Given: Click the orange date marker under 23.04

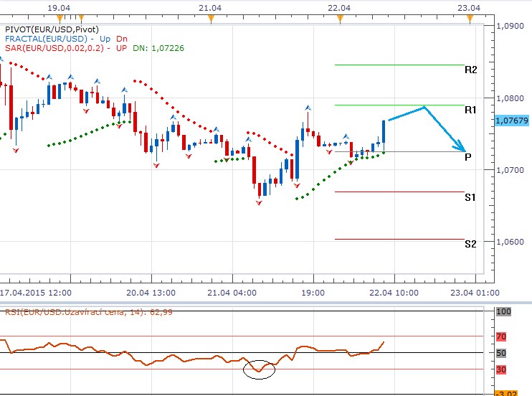Looking at the screenshot, I should pos(470,16).
